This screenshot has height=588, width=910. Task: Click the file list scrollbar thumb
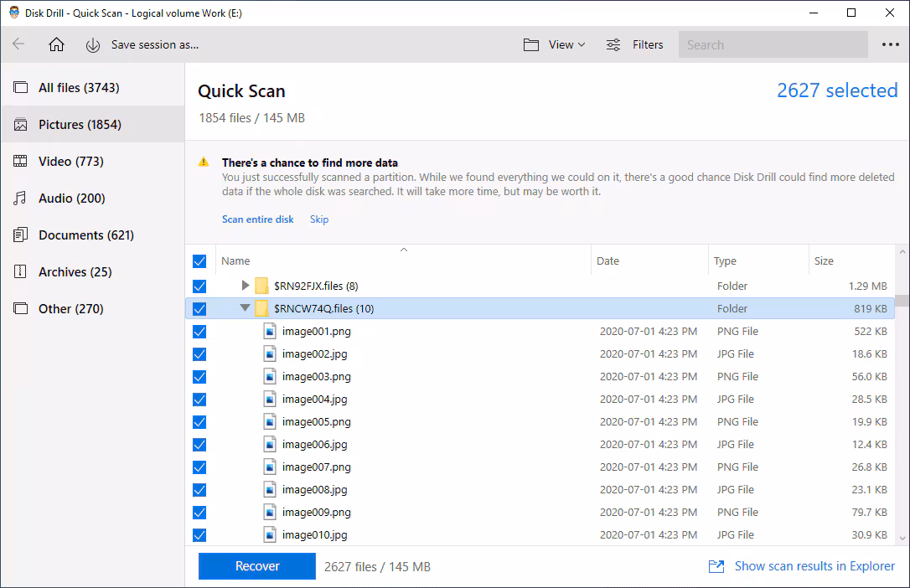tap(902, 301)
